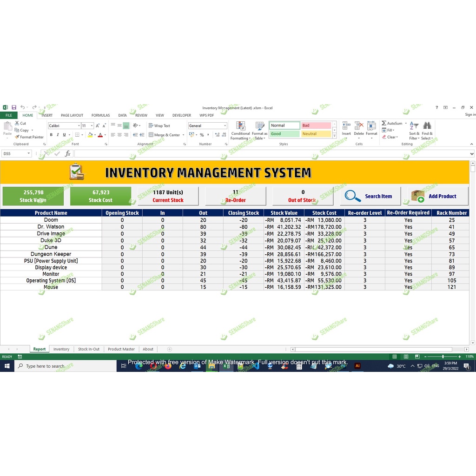
Task: Save workbook using the floppy disk icon
Action: [x=14, y=108]
